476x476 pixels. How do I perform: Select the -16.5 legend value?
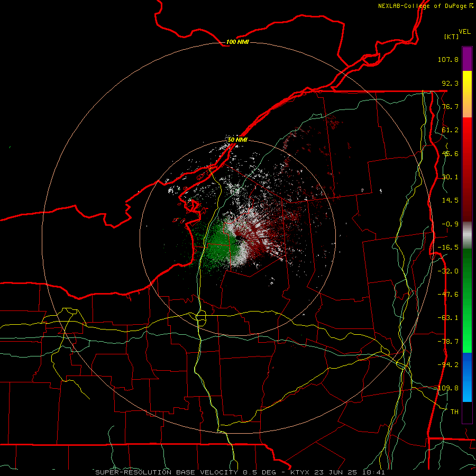(448, 248)
